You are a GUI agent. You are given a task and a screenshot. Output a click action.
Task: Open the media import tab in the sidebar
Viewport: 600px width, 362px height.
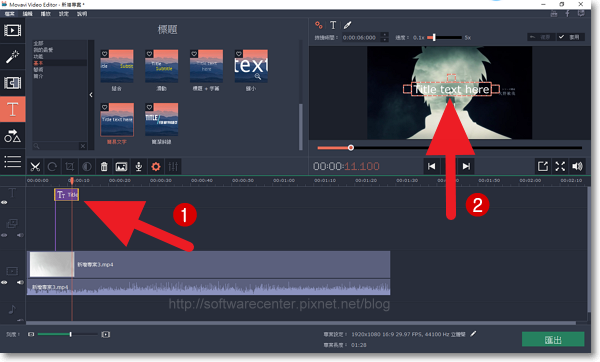click(13, 30)
